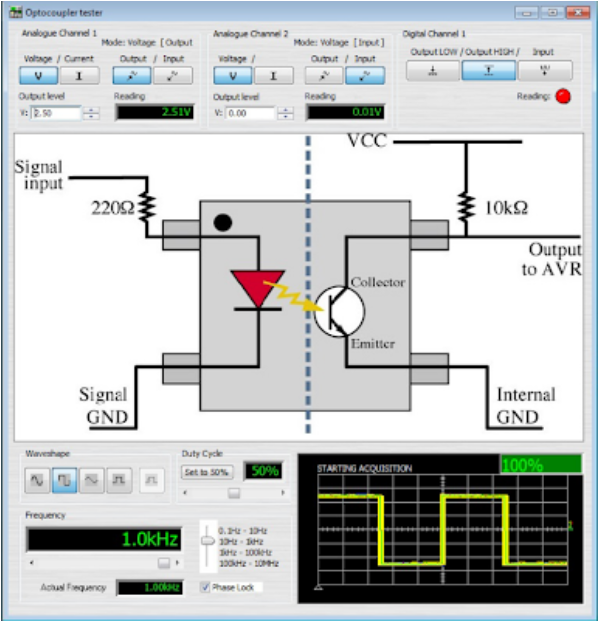Choose the triangle waveshape
This screenshot has width=599, height=621.
pos(92,480)
